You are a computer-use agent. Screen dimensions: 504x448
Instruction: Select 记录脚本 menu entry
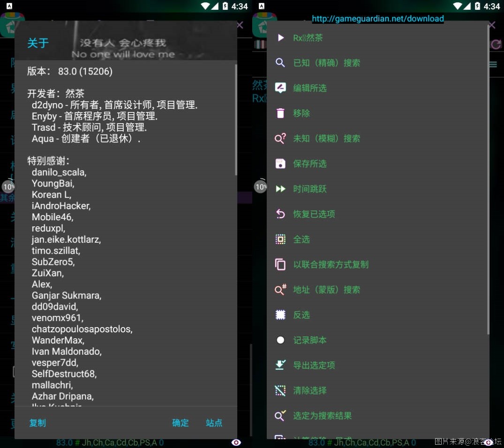pos(310,340)
